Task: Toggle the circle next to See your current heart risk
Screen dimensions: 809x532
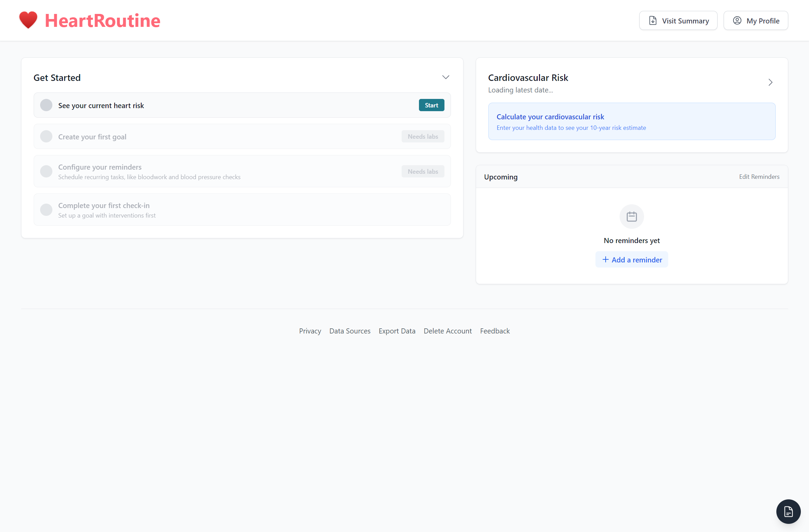Action: click(46, 105)
